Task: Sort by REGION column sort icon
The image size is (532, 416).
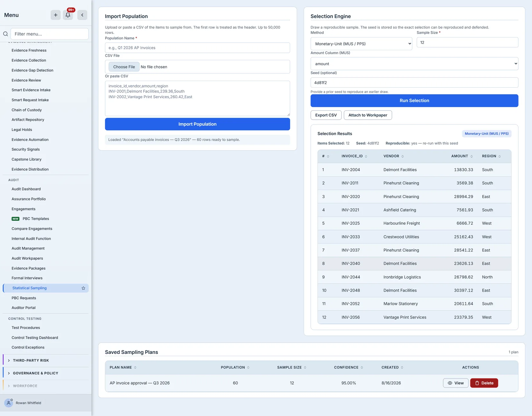Action: 500,156
